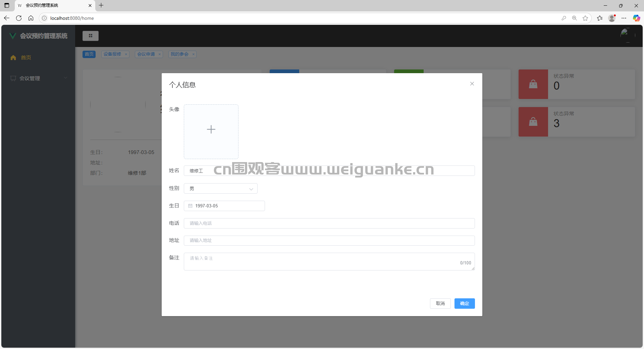
Task: Toggle the sidebar collapse grid button
Action: (91, 36)
